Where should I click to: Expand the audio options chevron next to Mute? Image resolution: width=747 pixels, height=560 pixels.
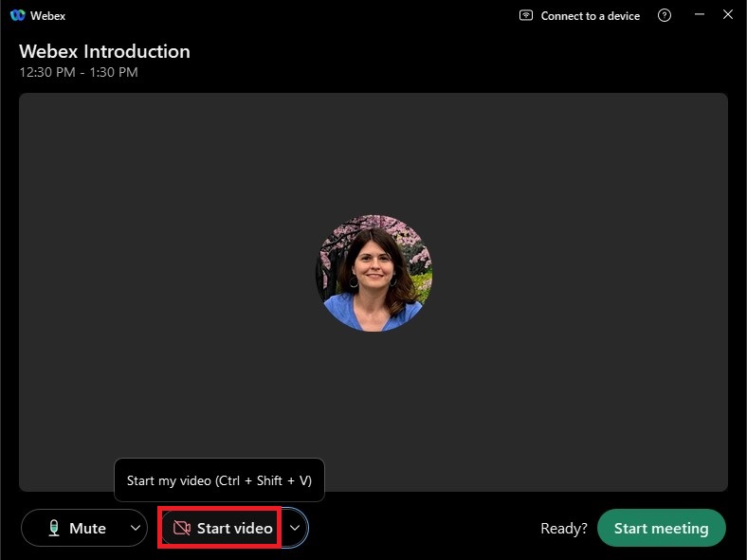[136, 528]
